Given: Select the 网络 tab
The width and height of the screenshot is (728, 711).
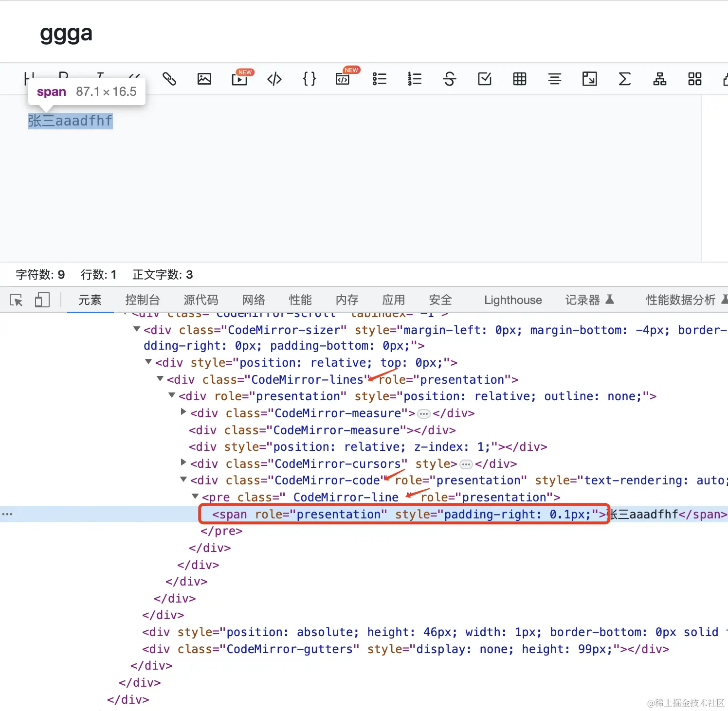Looking at the screenshot, I should pos(254,300).
